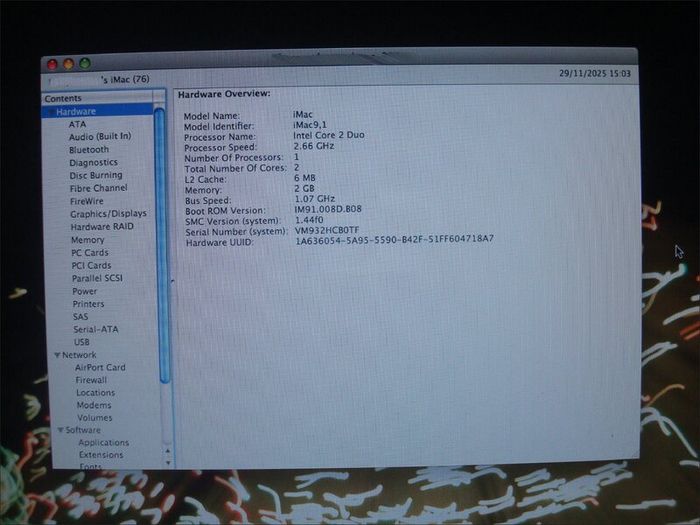Click the SMC Version value 1.44f0

309,220
